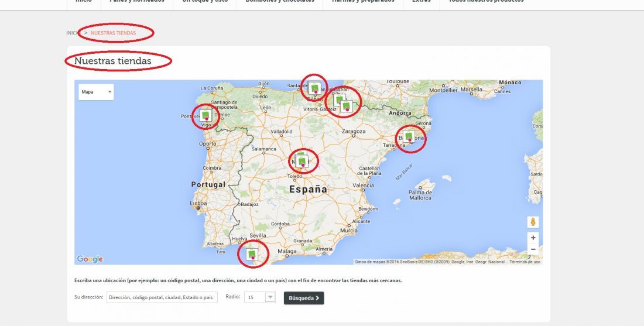Viewport: 644px width, 326px height.
Task: Click the Alicante label on the map
Action: [361, 221]
